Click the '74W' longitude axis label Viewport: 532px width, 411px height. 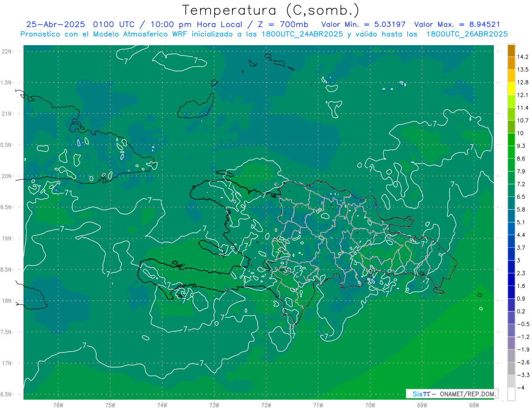coord(162,405)
